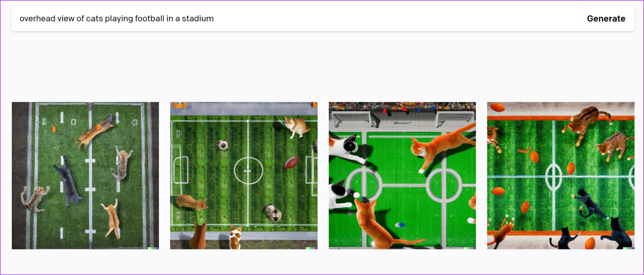Open the fourth image with the orange-bordered field
Viewport: 644px width, 275px height.
click(x=561, y=176)
